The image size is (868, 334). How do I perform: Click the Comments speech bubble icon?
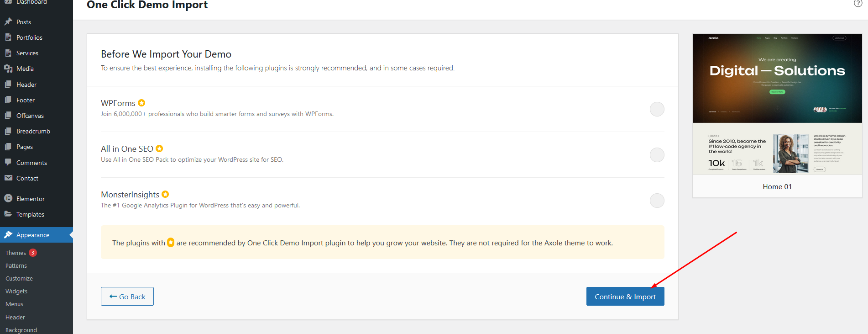pyautogui.click(x=8, y=162)
